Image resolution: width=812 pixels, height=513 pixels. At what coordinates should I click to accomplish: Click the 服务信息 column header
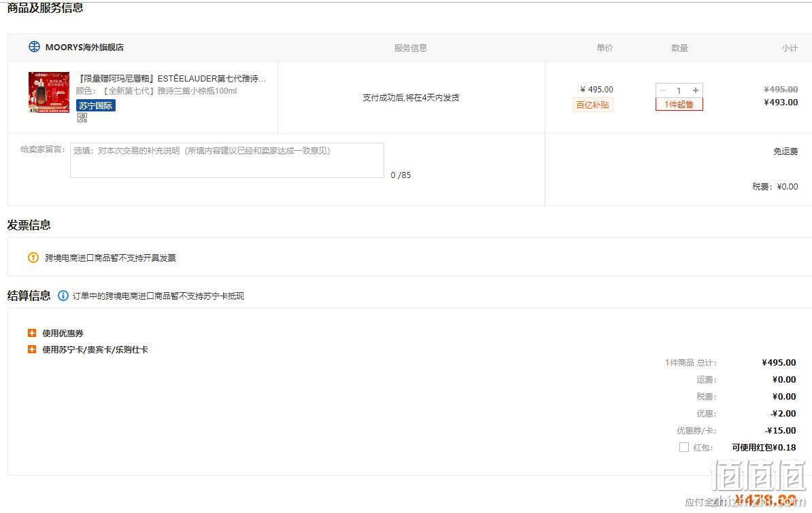[x=411, y=48]
